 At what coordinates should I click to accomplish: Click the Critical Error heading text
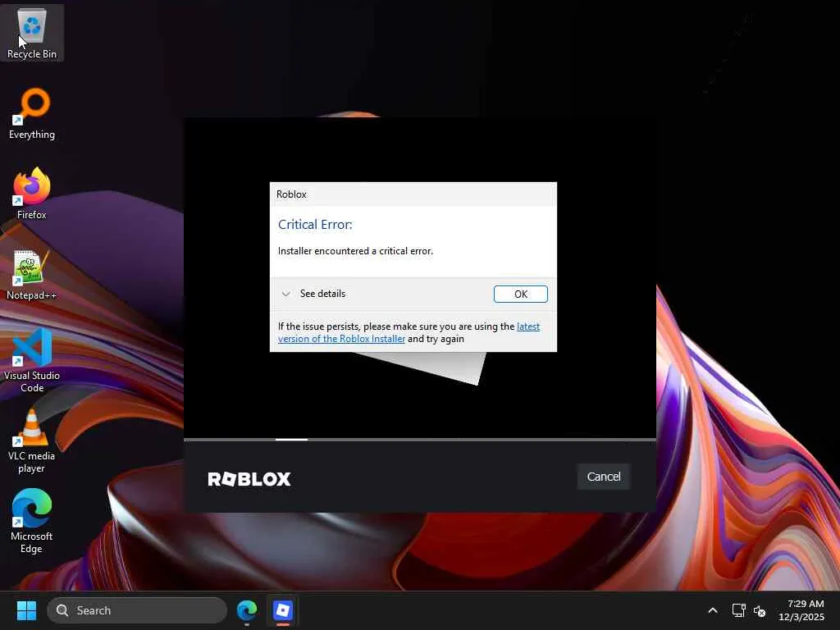point(315,225)
